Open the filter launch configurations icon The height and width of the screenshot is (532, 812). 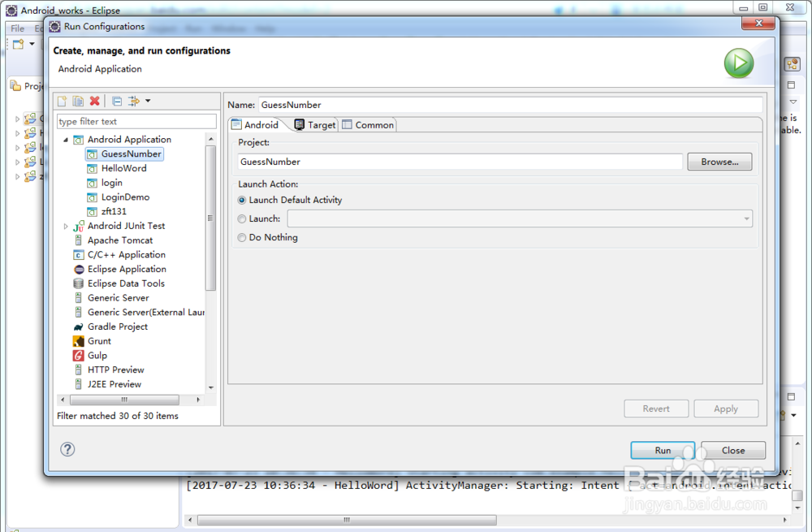(134, 101)
